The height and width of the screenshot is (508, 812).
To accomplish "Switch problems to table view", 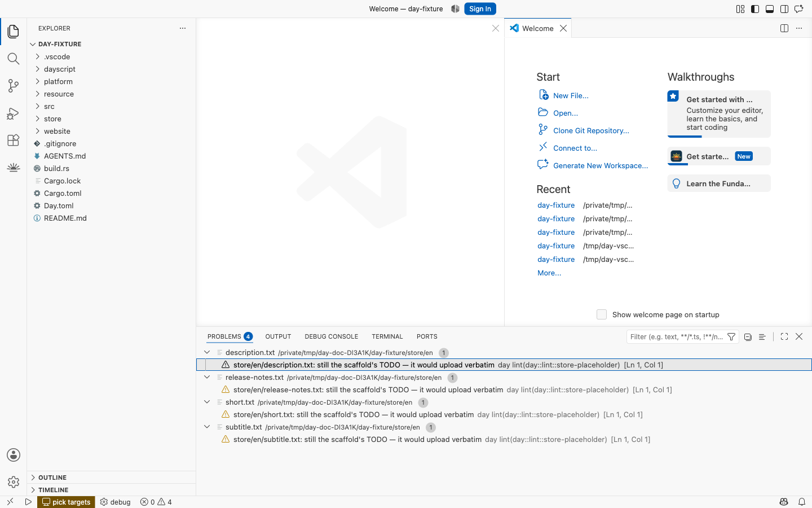I will [x=762, y=337].
